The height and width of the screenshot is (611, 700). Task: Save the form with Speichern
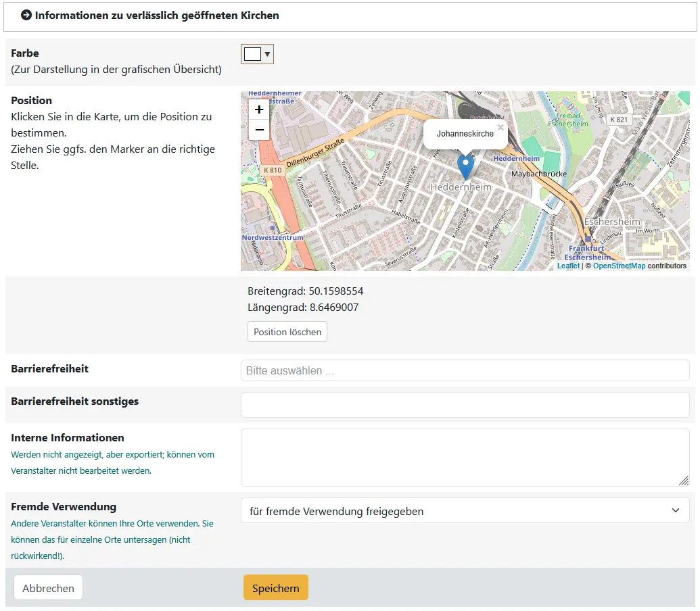click(x=275, y=588)
